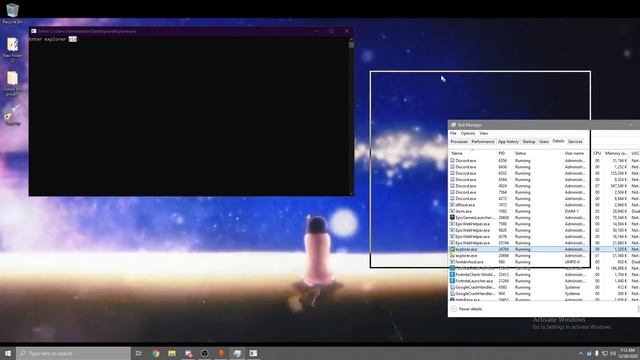The height and width of the screenshot is (360, 640).
Task: Switch to the Performance tab
Action: 483,142
